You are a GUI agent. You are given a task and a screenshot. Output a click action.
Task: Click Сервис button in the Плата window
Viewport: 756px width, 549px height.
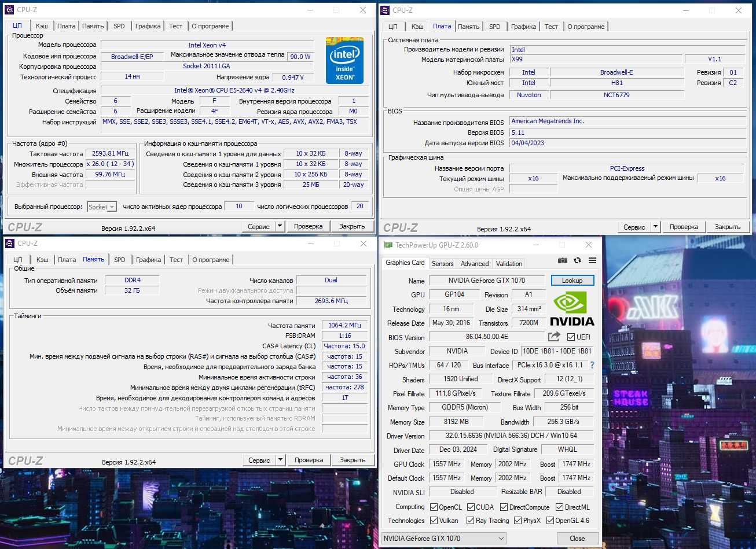point(634,227)
